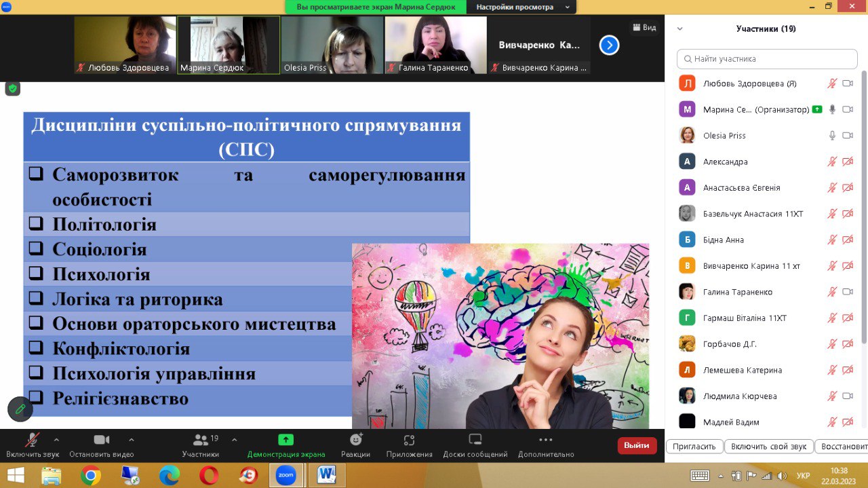Click the tray volume speaker icon

point(782,476)
